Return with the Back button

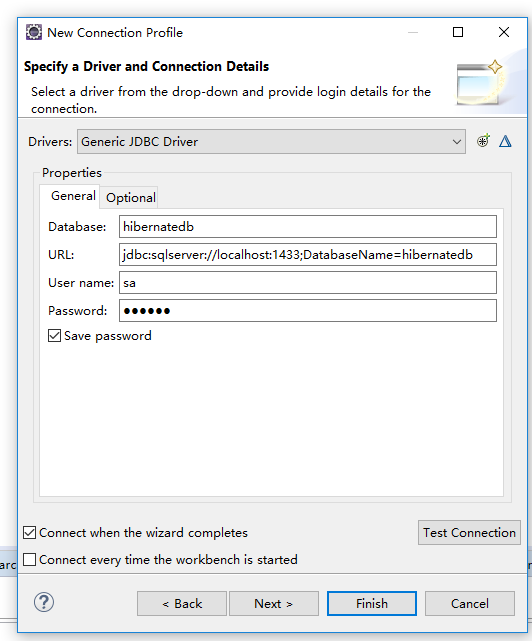[182, 603]
